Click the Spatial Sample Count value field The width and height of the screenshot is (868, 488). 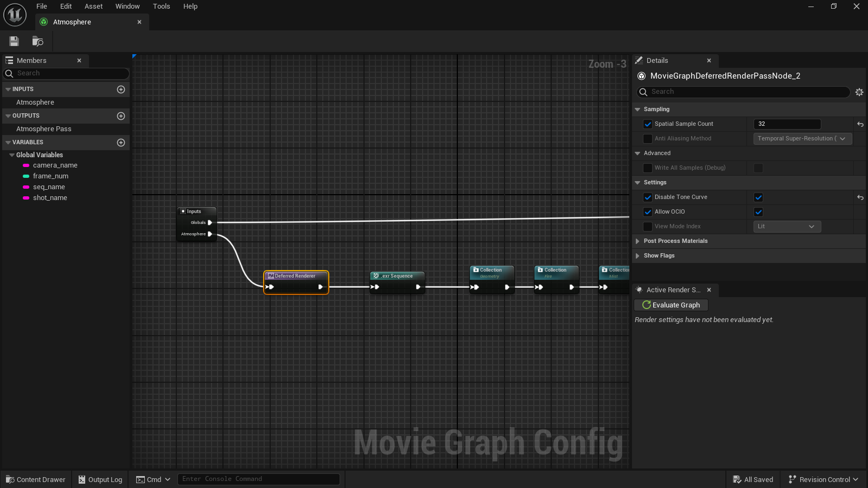coord(787,124)
